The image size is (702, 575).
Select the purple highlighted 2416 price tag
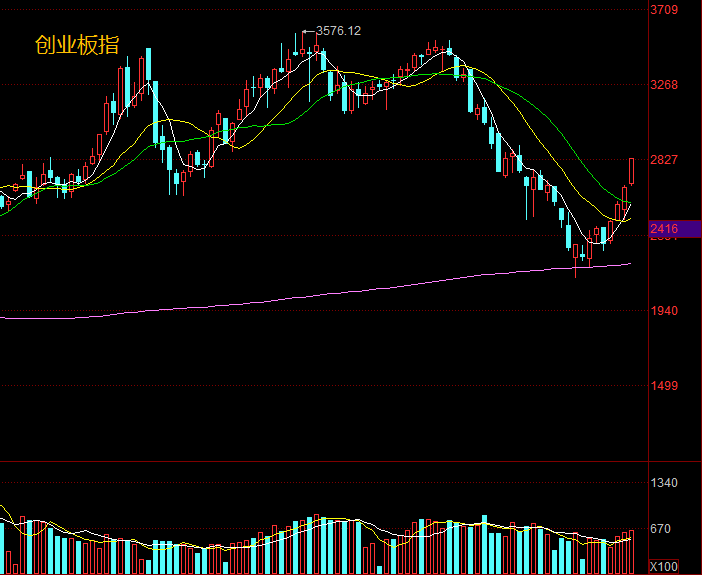tap(664, 229)
